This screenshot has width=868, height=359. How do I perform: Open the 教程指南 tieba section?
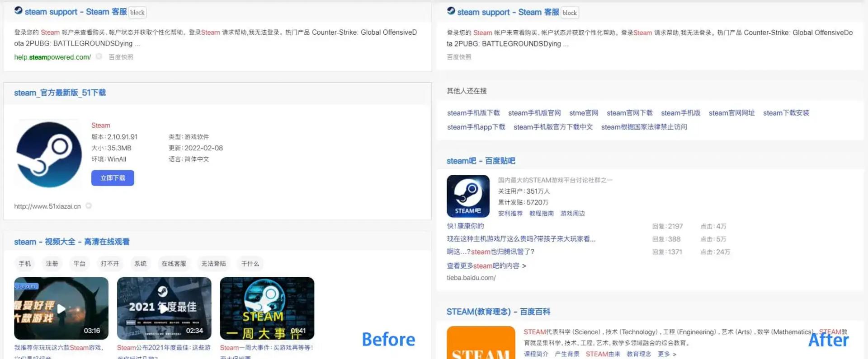[542, 214]
